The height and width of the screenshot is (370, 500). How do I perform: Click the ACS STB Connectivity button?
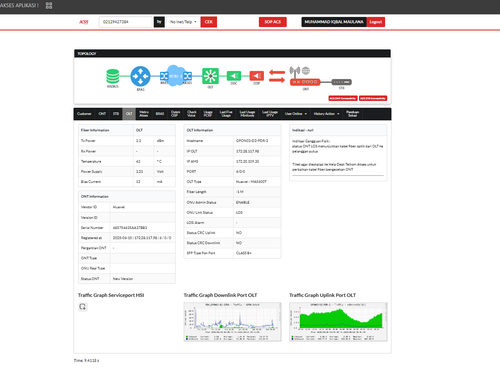[373, 98]
